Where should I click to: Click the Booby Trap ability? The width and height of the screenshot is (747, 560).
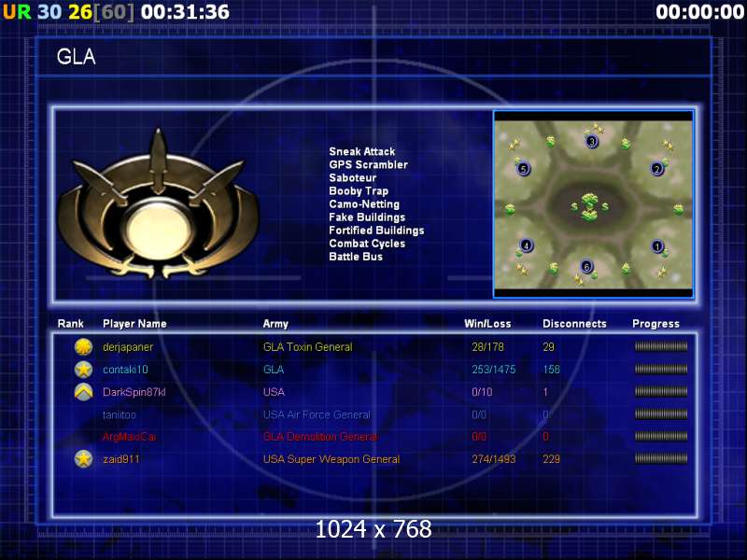coord(359,191)
